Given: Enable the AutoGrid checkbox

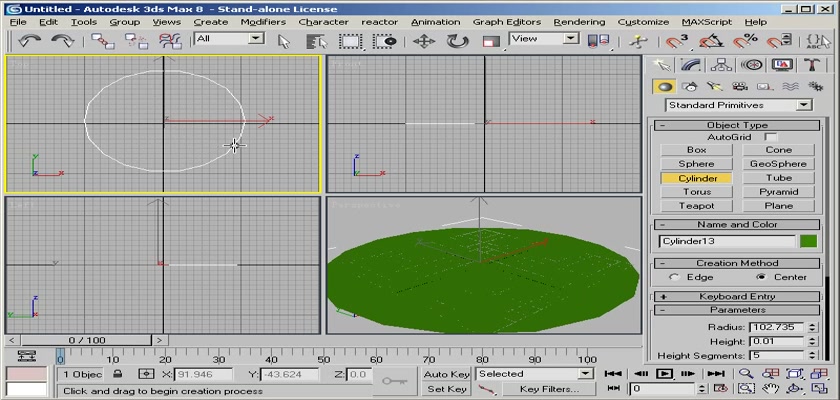Looking at the screenshot, I should point(770,137).
